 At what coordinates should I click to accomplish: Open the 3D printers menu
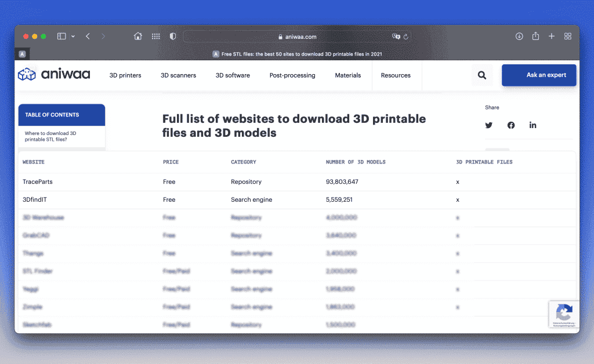(125, 75)
